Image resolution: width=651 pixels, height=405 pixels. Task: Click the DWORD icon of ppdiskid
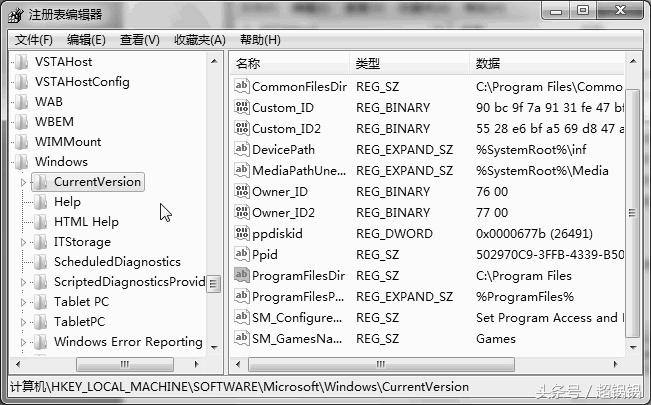point(242,233)
